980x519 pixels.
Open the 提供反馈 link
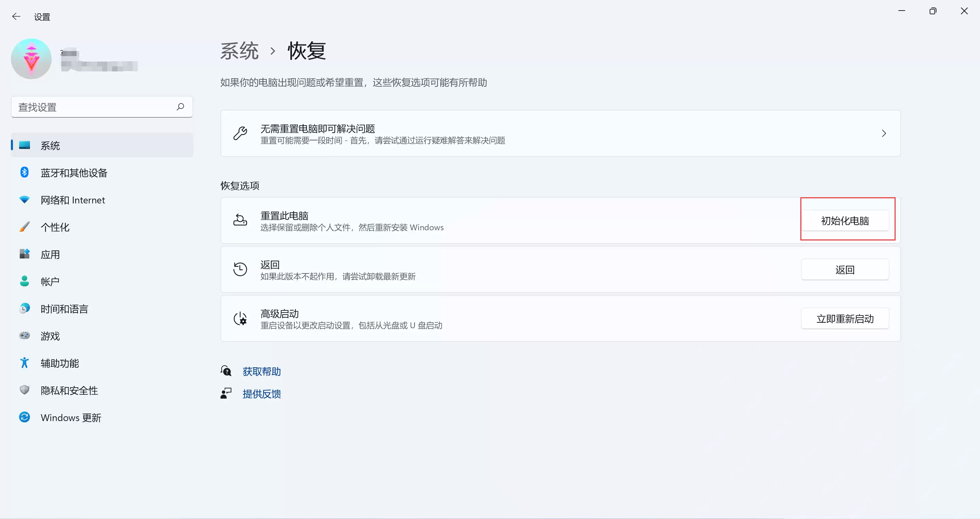click(x=262, y=394)
